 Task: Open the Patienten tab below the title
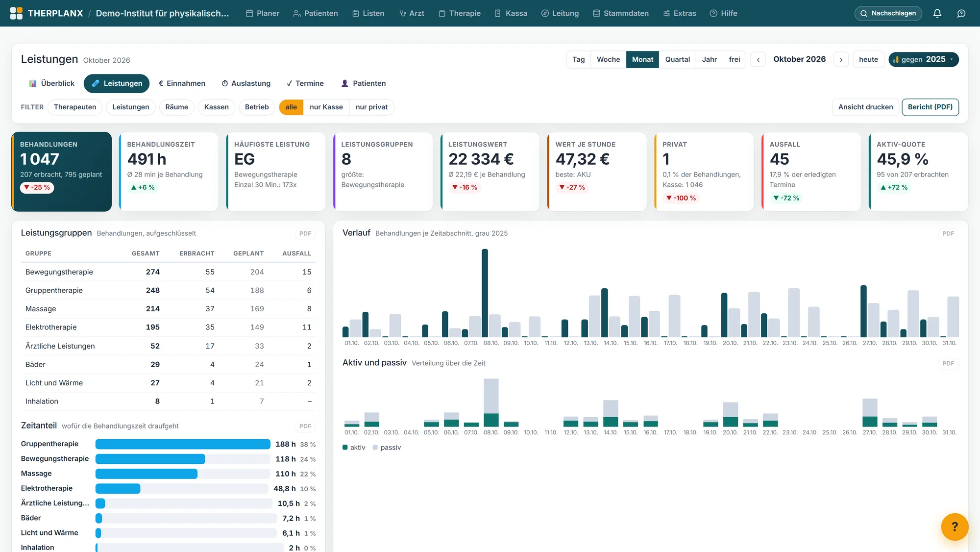pyautogui.click(x=364, y=83)
